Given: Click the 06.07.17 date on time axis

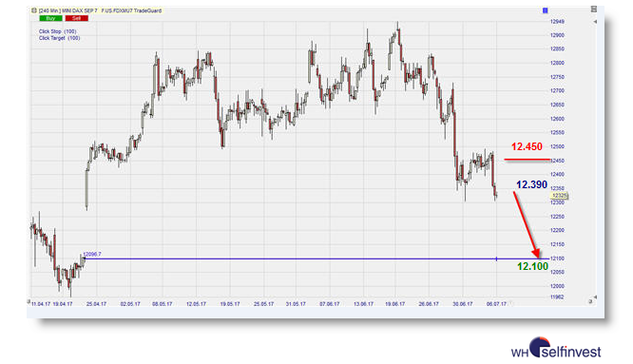Looking at the screenshot, I should (496, 304).
